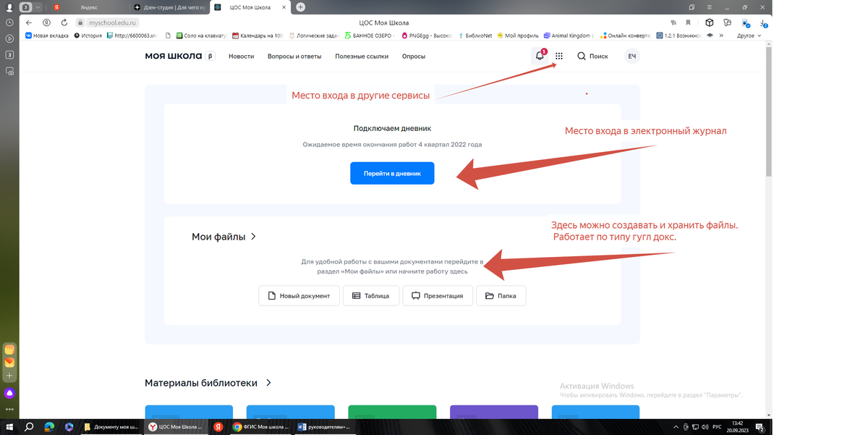The image size is (868, 435).
Task: Add a sidebar item with plus icon
Action: [x=9, y=376]
